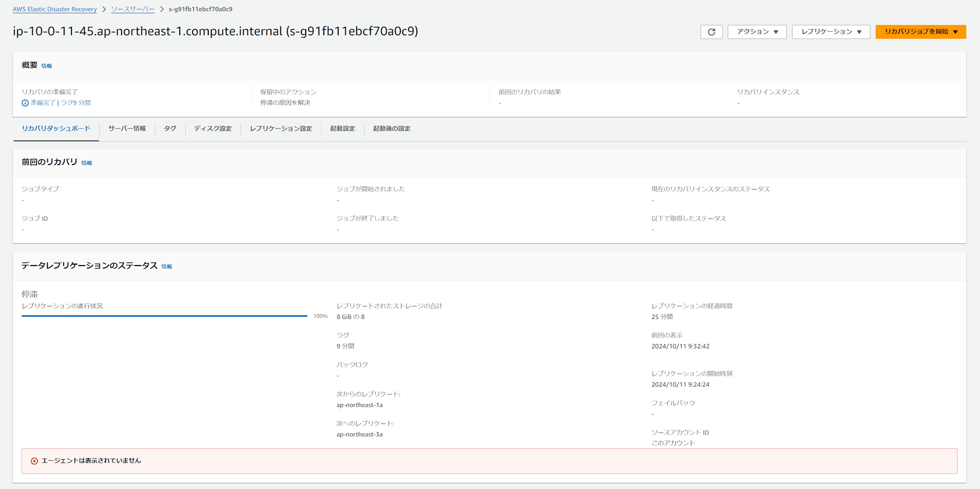
Task: Click the ap-northeast-1a value
Action: [x=360, y=405]
